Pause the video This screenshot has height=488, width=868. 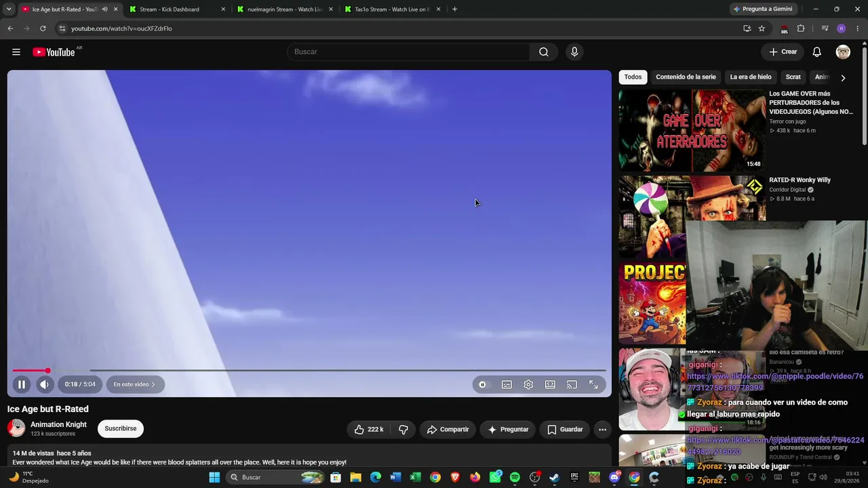click(22, 384)
